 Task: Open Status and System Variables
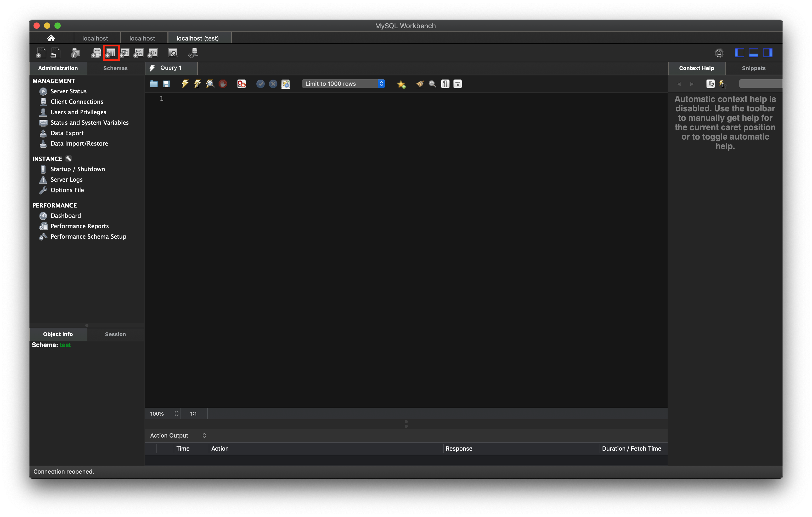pyautogui.click(x=84, y=123)
